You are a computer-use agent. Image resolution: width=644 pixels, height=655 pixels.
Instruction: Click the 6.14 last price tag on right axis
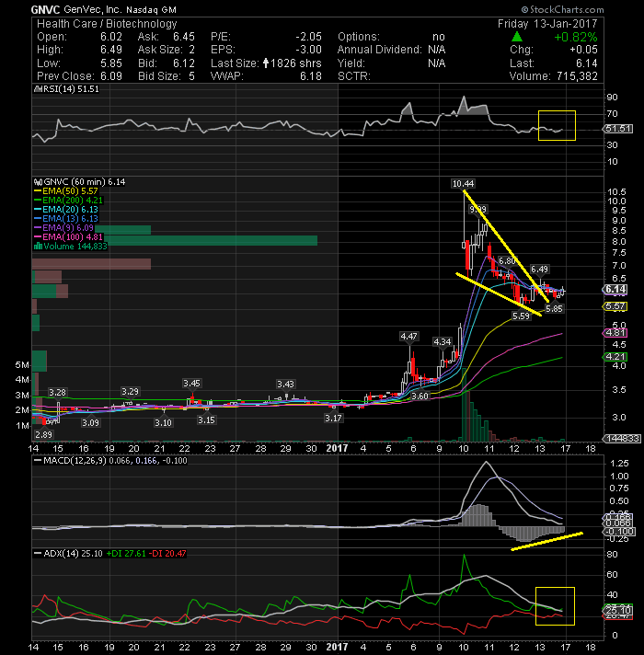coord(615,289)
